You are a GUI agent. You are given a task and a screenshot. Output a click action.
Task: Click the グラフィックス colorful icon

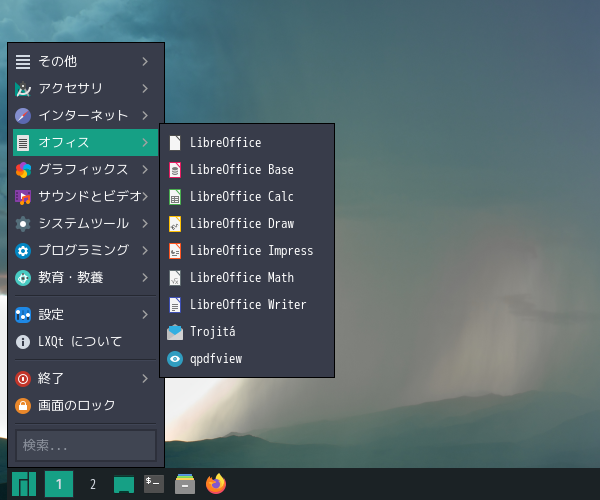pos(23,169)
